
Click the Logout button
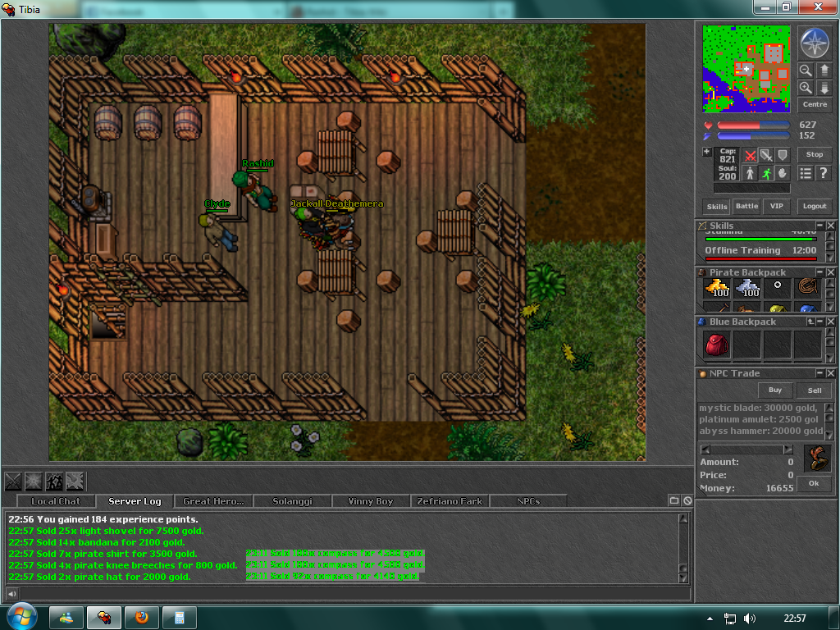click(815, 207)
